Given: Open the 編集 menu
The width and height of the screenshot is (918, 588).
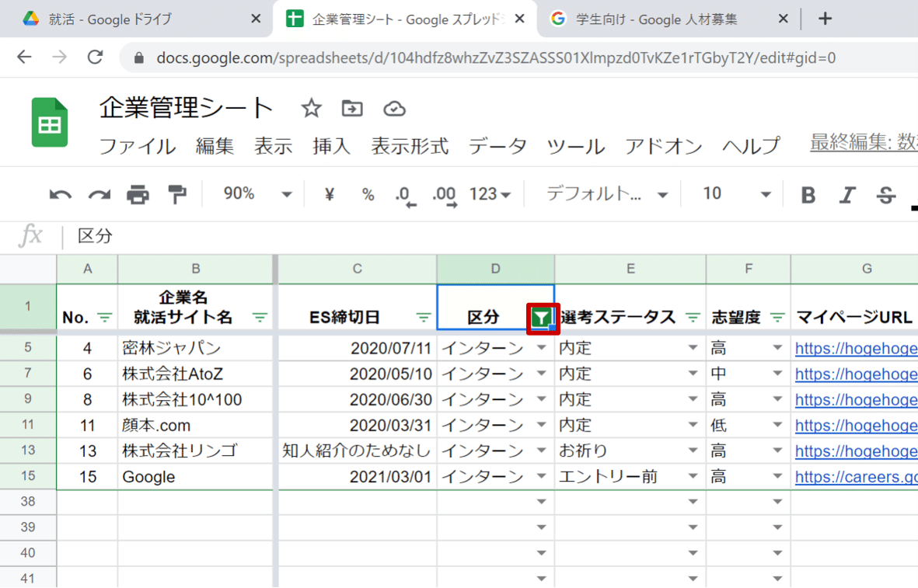Looking at the screenshot, I should 215,146.
